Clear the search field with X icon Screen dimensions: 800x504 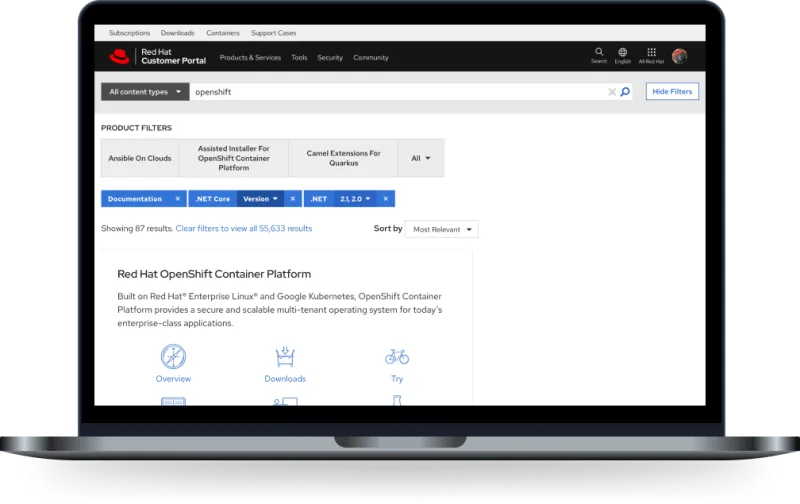[612, 92]
